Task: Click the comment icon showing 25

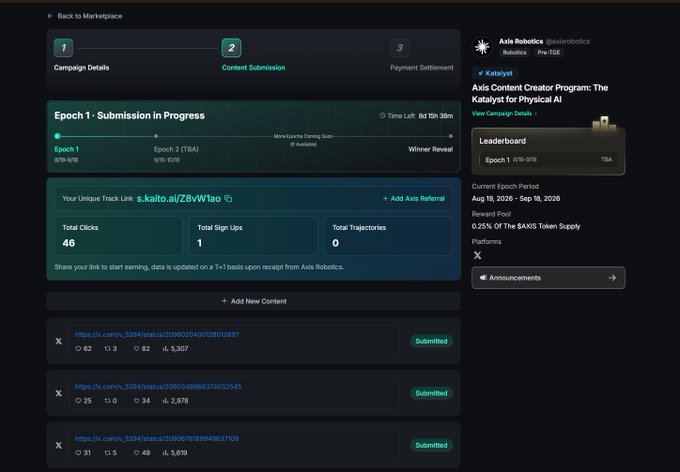Action: pyautogui.click(x=78, y=401)
